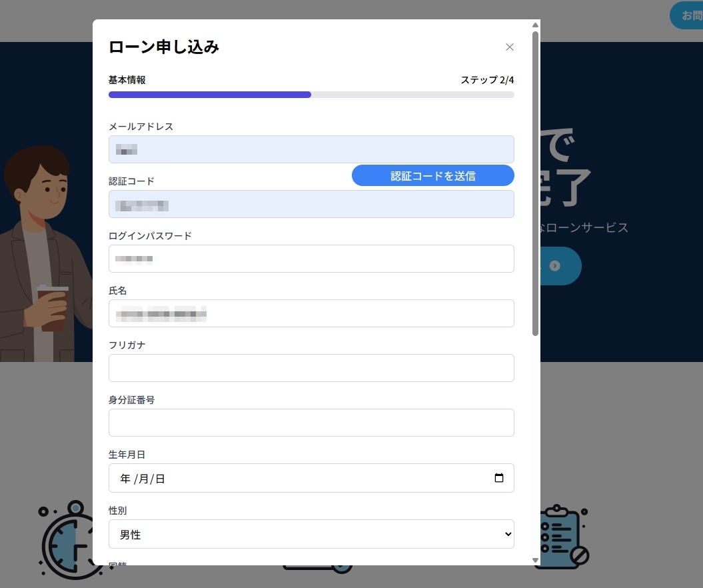Screen dimensions: 703x588
Task: Click the scrollbar up arrow in the dialog
Action: (x=535, y=25)
